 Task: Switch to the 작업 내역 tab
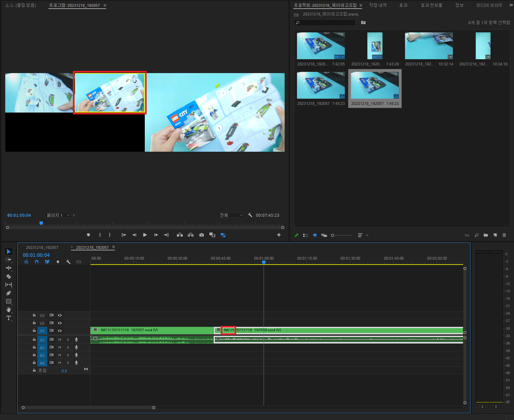(378, 5)
